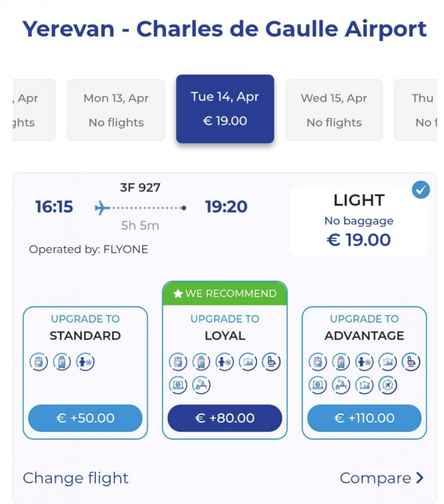The width and height of the screenshot is (444, 504).
Task: Click the trolley bag icon under Loyal
Action: (202, 362)
